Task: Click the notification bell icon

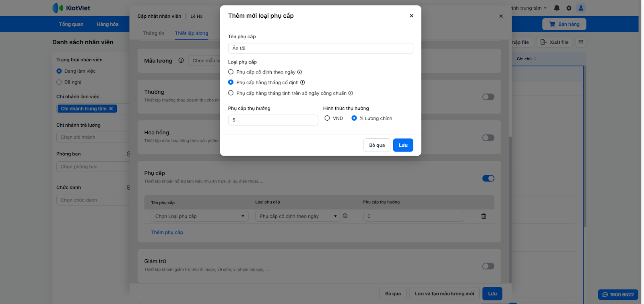Action: 557,8
